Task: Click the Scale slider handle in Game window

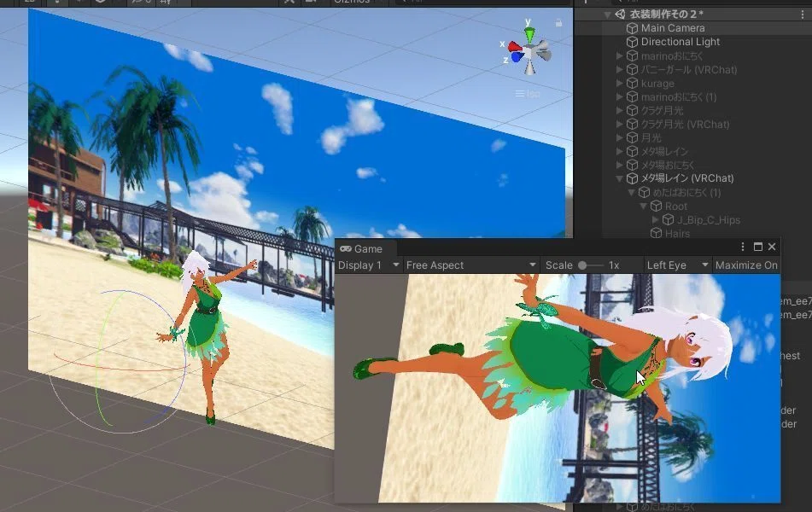Action: [582, 265]
